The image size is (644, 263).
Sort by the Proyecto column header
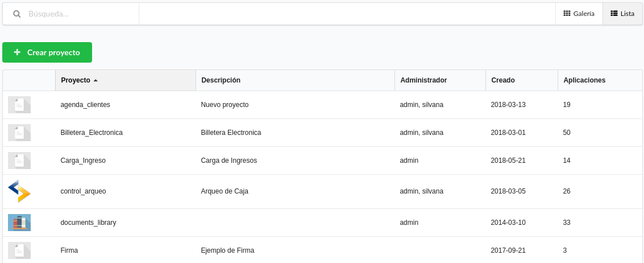126,80
